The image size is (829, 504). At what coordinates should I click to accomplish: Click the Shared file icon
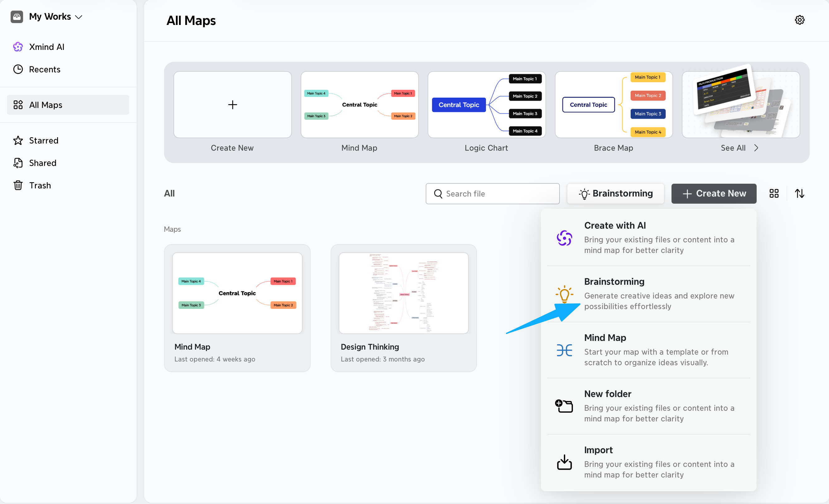tap(18, 163)
